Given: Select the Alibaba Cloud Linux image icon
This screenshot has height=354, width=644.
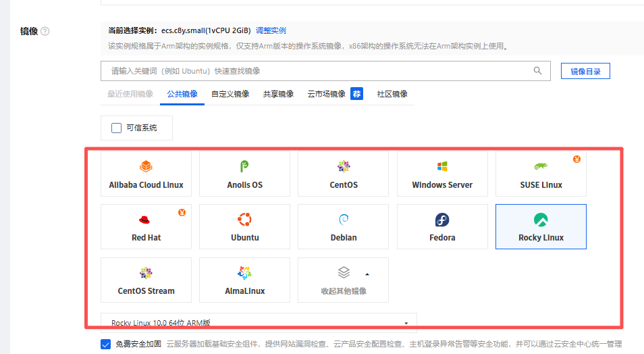Looking at the screenshot, I should [x=146, y=166].
